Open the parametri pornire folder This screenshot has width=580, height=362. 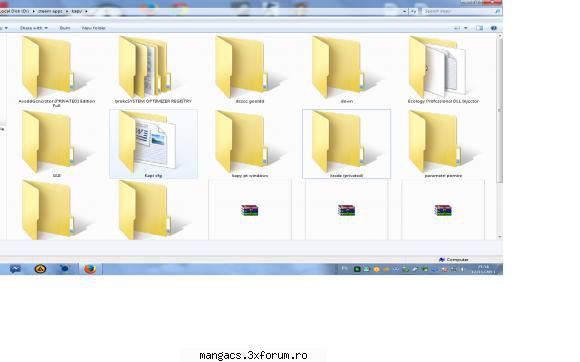[443, 144]
